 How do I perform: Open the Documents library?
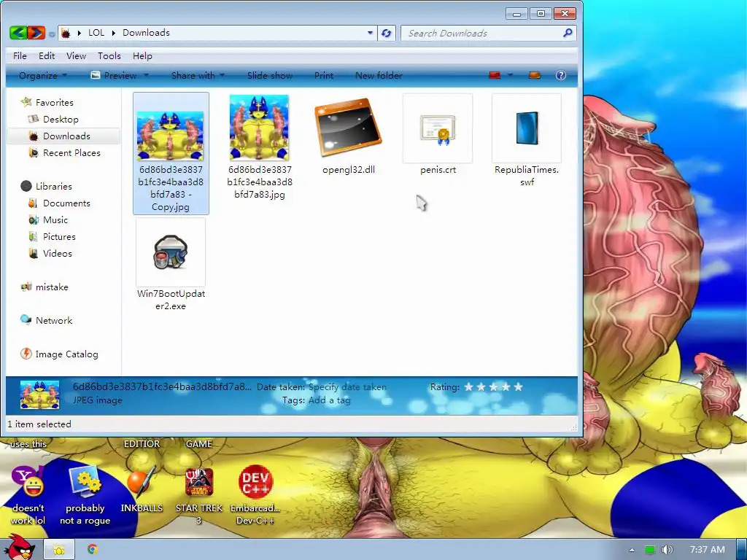pyautogui.click(x=66, y=203)
